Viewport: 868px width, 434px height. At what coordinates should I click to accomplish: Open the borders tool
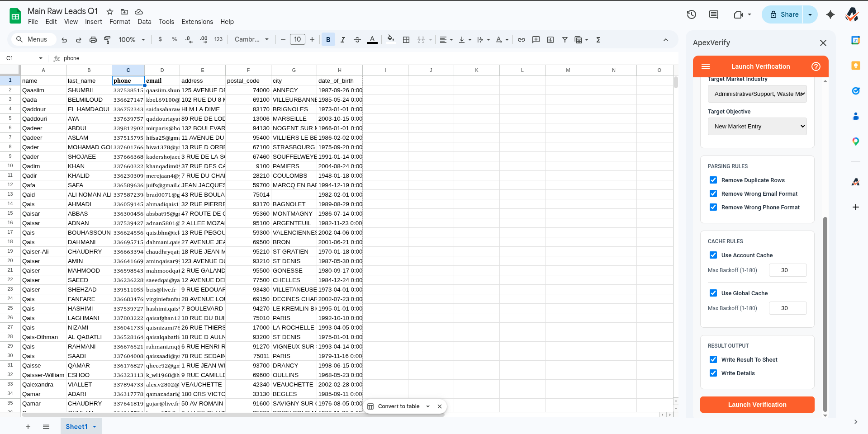click(406, 40)
